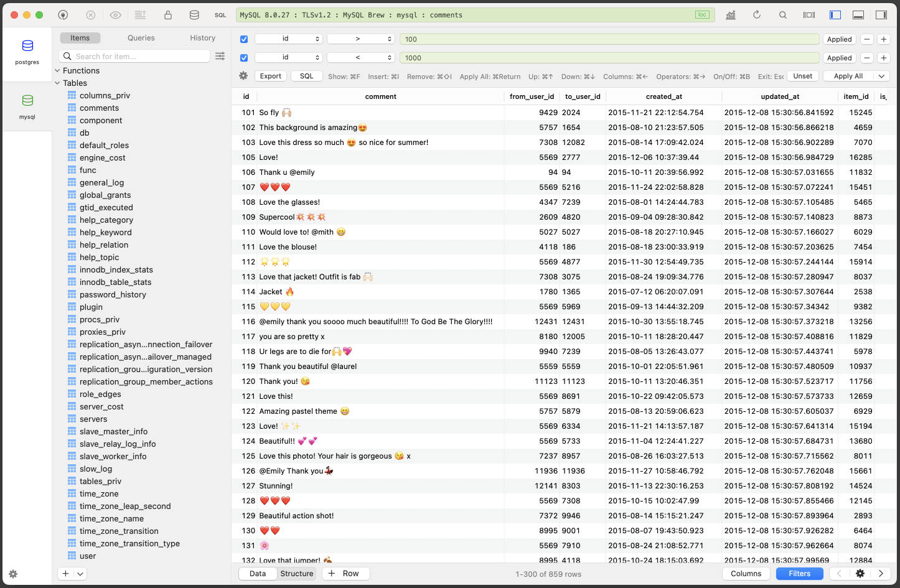The width and height of the screenshot is (900, 588).
Task: Toggle the left sidebar panel icon
Action: click(x=835, y=15)
